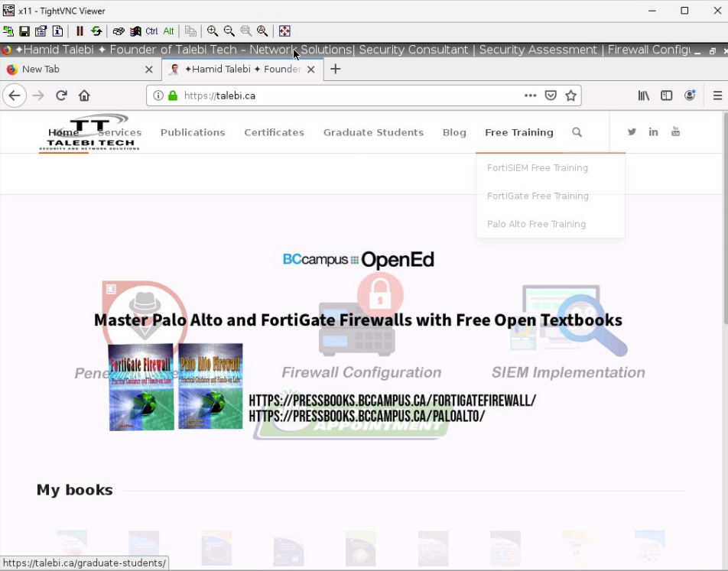This screenshot has height=571, width=728.
Task: Open the Publications page link
Action: coord(193,132)
